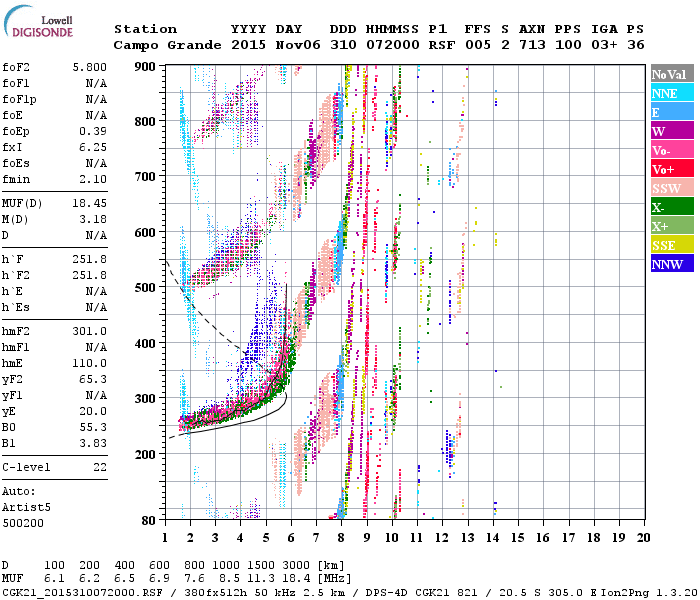Click the day number 310 in header
Screen dimensions: 700x600
click(x=343, y=45)
